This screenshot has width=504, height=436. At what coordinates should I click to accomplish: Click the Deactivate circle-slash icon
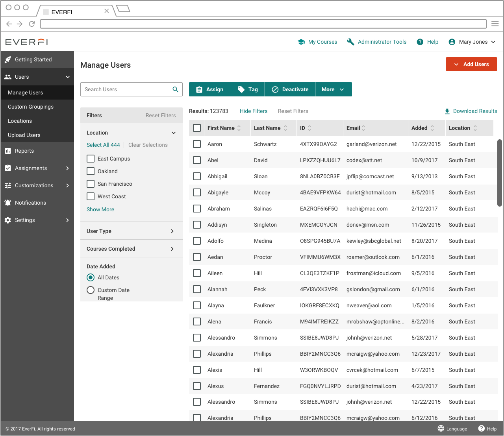275,90
